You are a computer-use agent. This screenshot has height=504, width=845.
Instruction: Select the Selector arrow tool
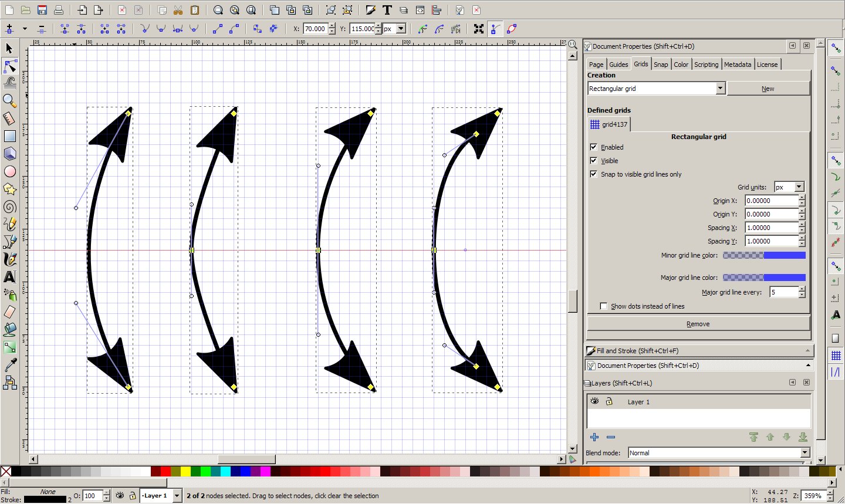pos(9,49)
